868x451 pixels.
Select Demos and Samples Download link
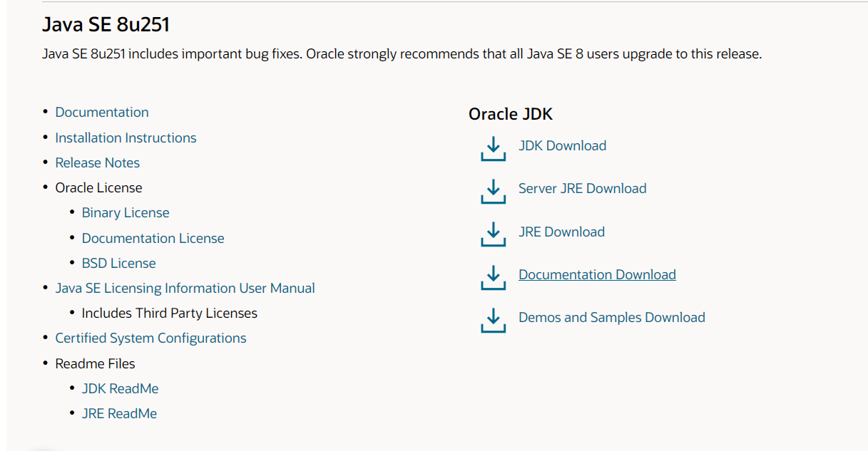pos(611,317)
